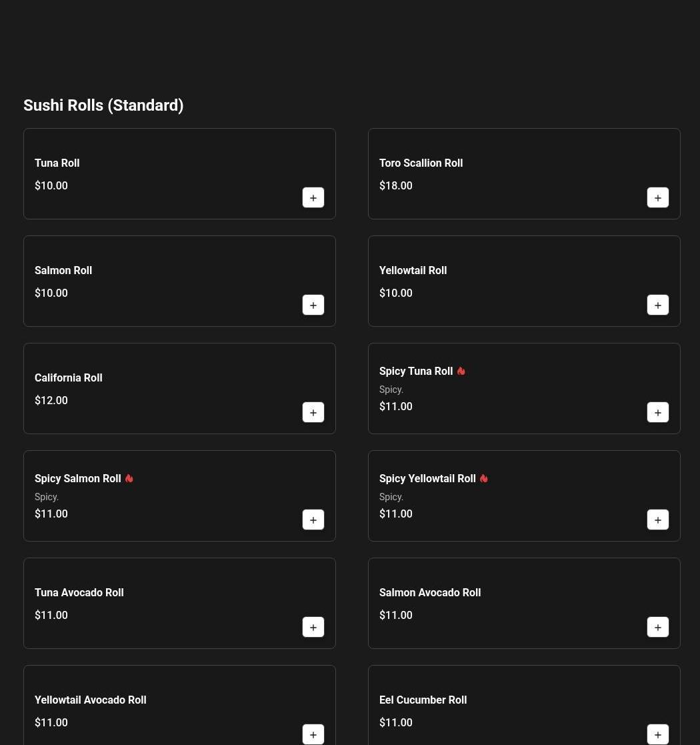Add Toro Scallion Roll with plus button

[658, 197]
